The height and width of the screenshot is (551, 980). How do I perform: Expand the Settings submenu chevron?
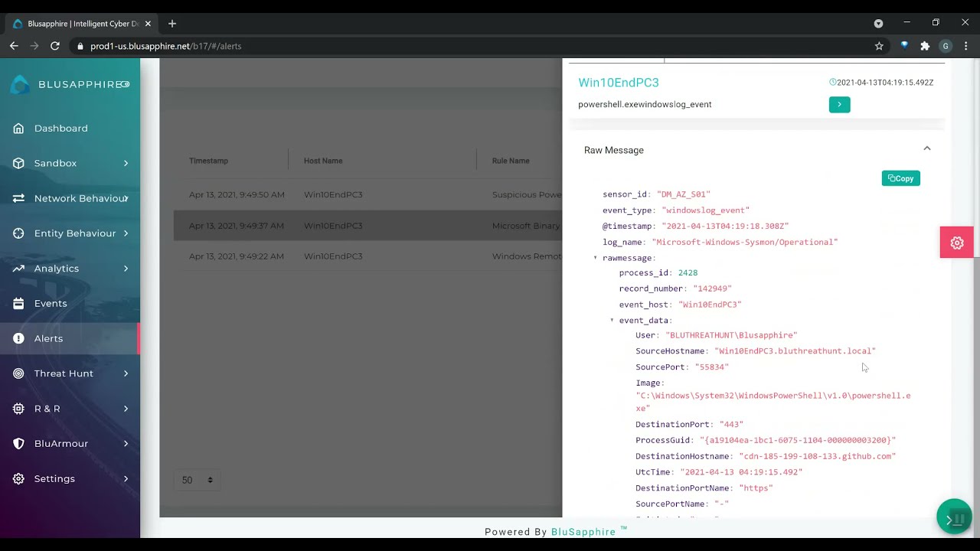pyautogui.click(x=126, y=478)
